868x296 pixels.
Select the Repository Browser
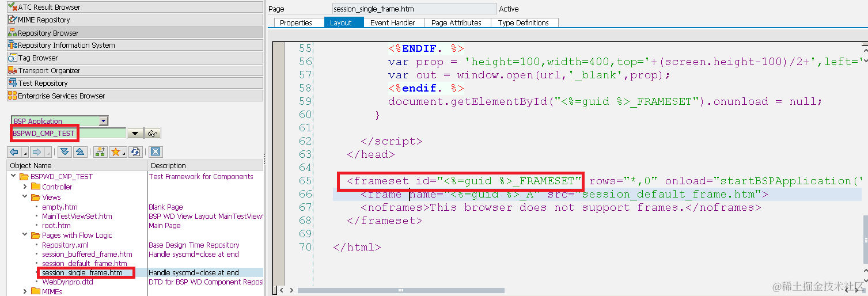click(x=135, y=33)
